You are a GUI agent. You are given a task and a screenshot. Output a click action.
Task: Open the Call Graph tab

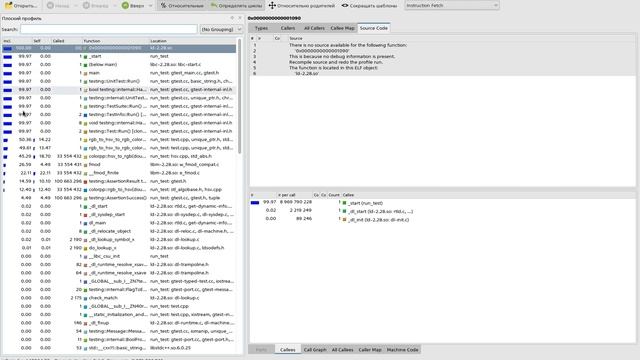click(x=315, y=350)
